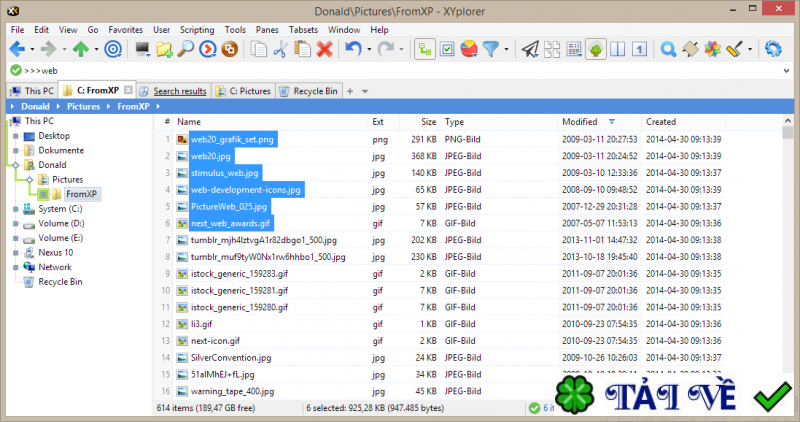Add new tab with plus button
The image size is (800, 422).
[x=350, y=91]
